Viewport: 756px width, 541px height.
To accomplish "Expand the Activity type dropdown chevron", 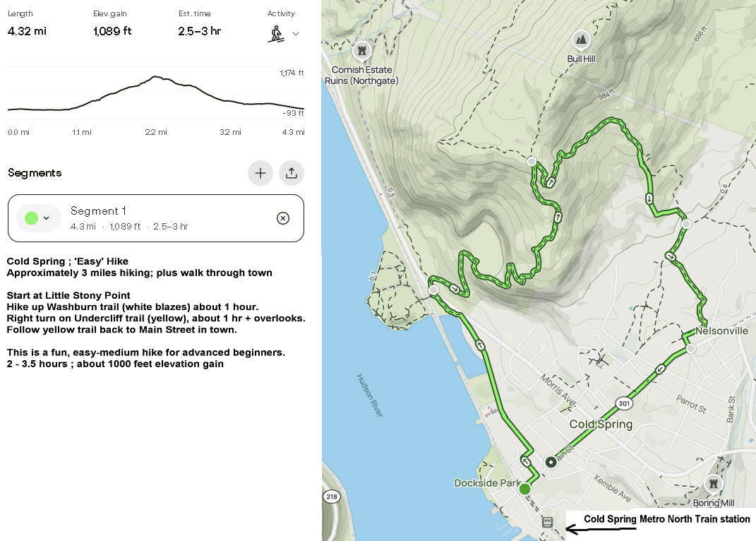I will coord(296,34).
